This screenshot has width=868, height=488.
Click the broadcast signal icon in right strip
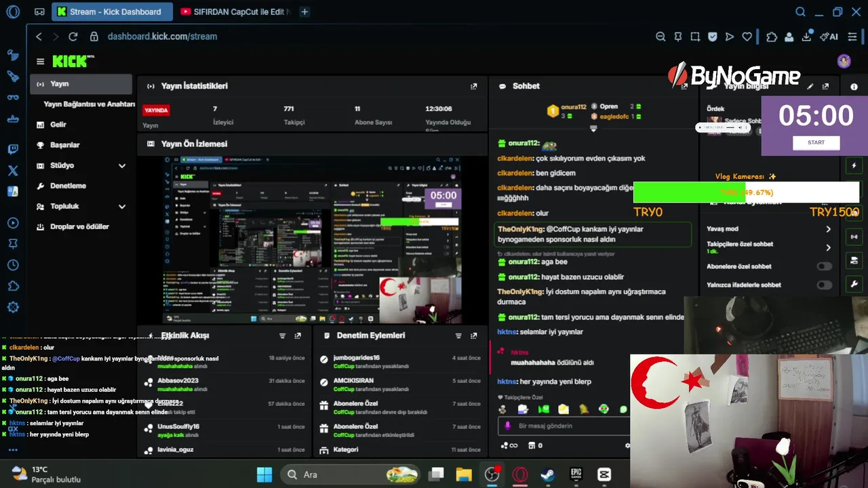pyautogui.click(x=854, y=237)
